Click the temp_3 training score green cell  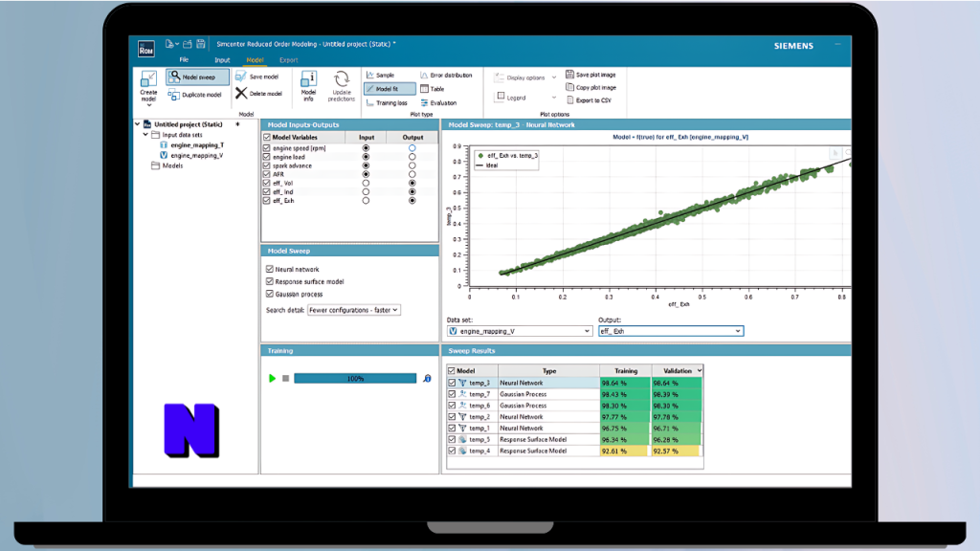click(625, 383)
